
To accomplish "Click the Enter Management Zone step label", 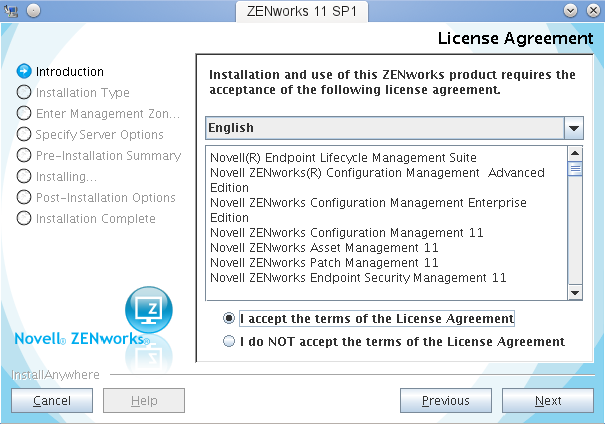I will 107,114.
